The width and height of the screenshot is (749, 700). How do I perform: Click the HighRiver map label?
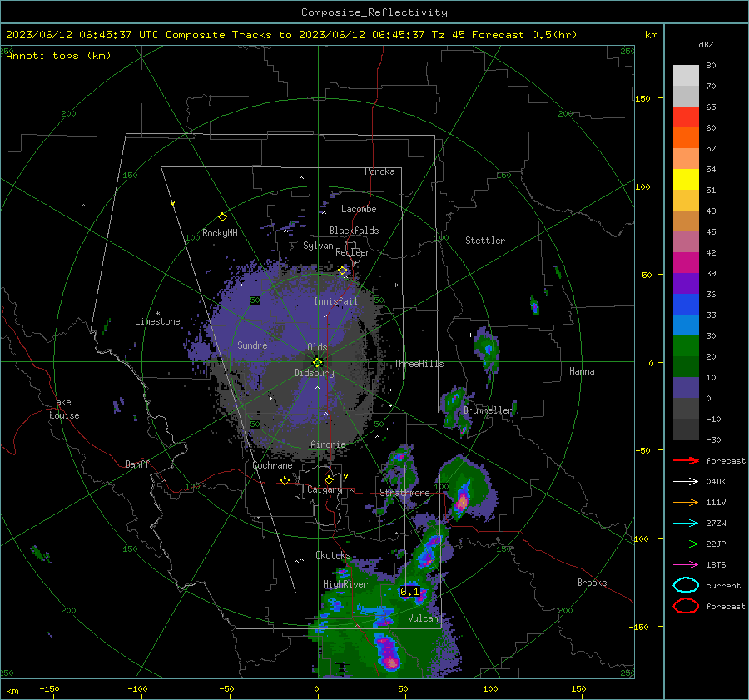(x=345, y=584)
